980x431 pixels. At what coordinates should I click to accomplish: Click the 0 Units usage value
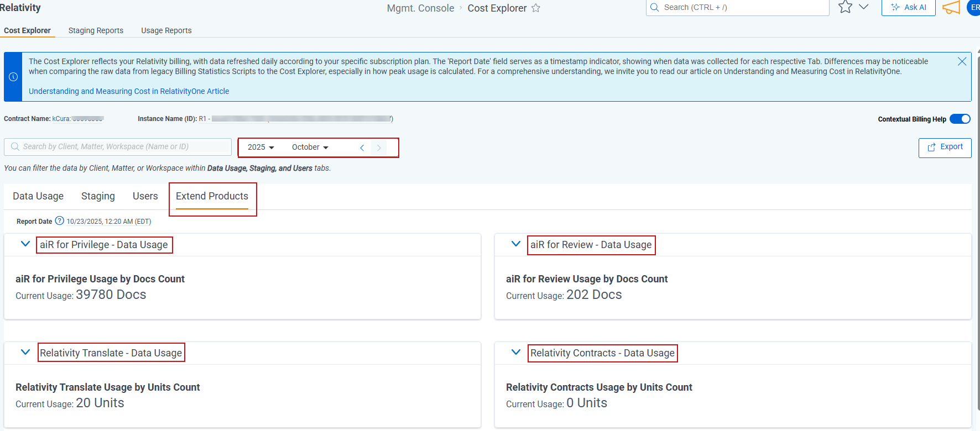click(587, 403)
